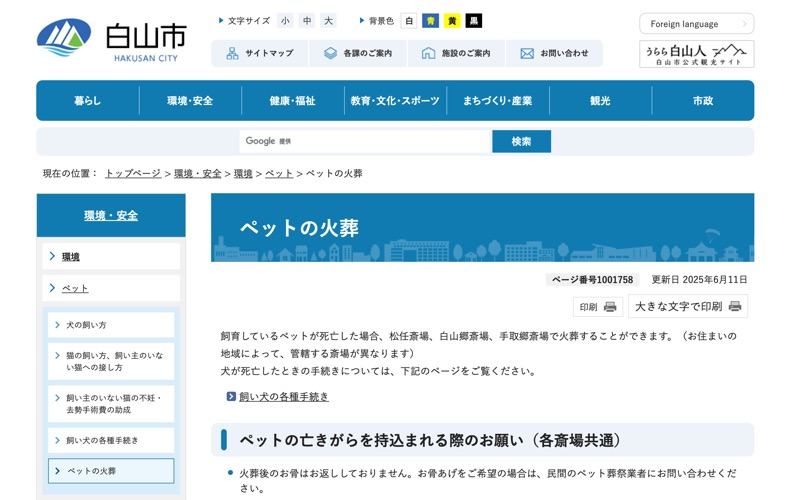The width and height of the screenshot is (800, 500).
Task: Go to 環境・安全 breadcrumb link
Action: click(x=198, y=173)
